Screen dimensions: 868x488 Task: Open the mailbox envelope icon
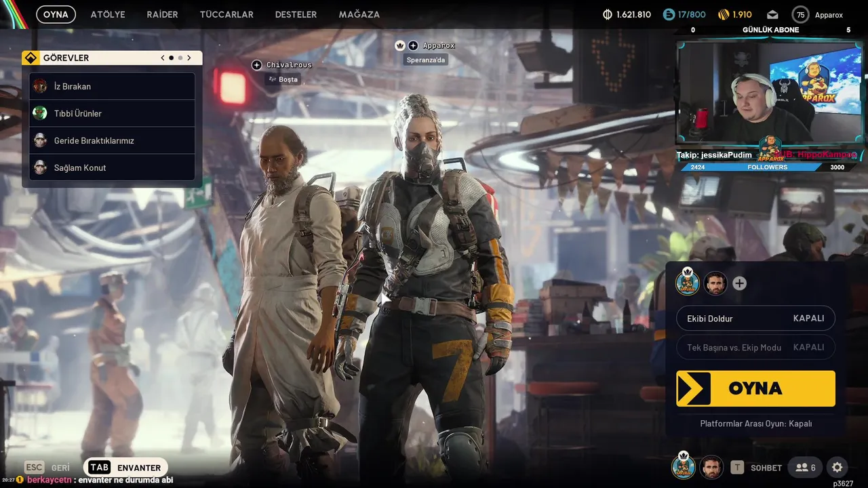click(x=772, y=15)
